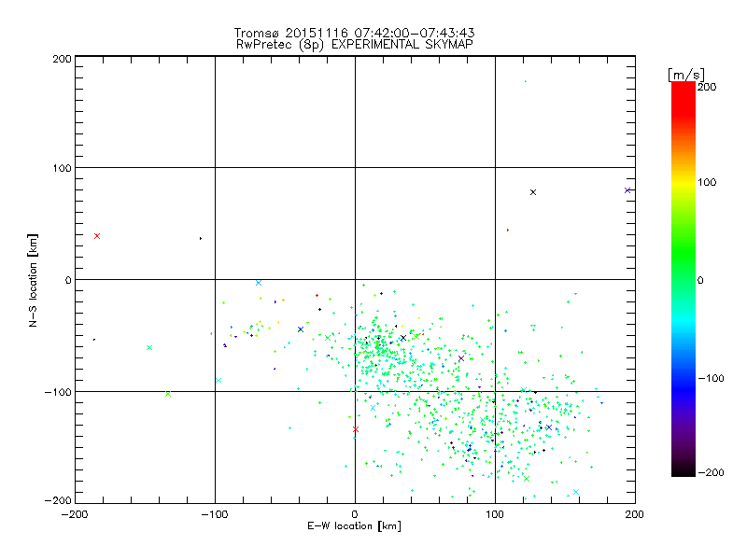Click the black dot left of the -100 E-W line
Viewport: 747px width, 560px height.
coord(201,238)
